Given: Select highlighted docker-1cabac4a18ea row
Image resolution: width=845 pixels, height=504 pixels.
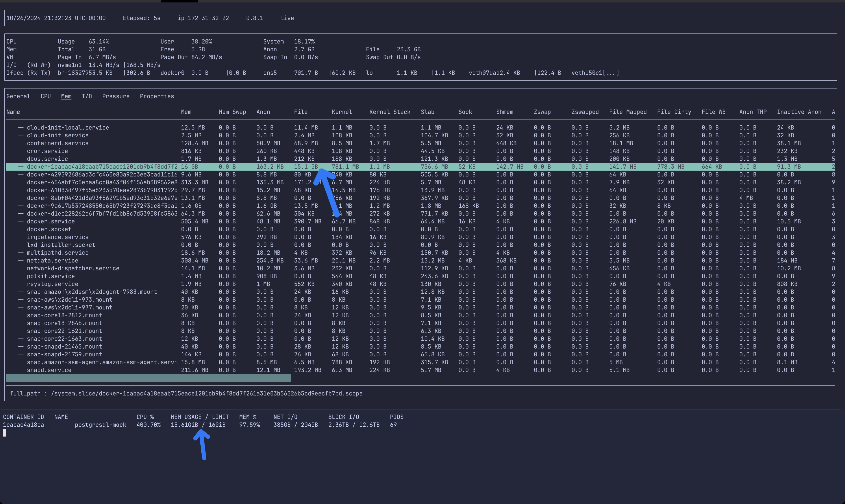Looking at the screenshot, I should (102, 166).
